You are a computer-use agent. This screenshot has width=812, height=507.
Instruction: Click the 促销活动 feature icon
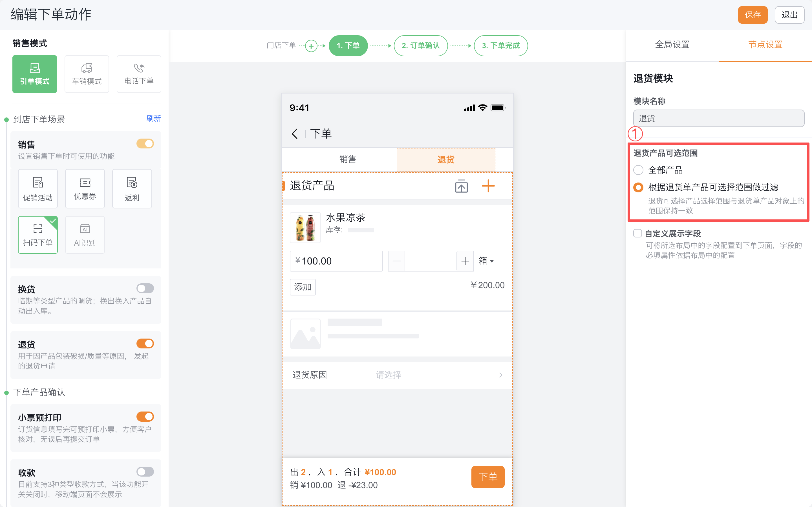[x=37, y=188]
